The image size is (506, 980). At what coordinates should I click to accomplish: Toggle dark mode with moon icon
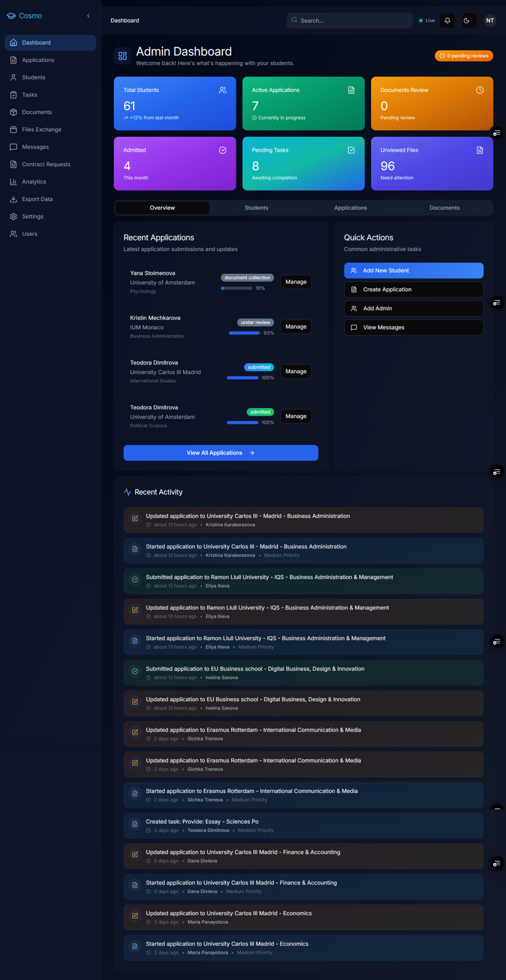[466, 21]
